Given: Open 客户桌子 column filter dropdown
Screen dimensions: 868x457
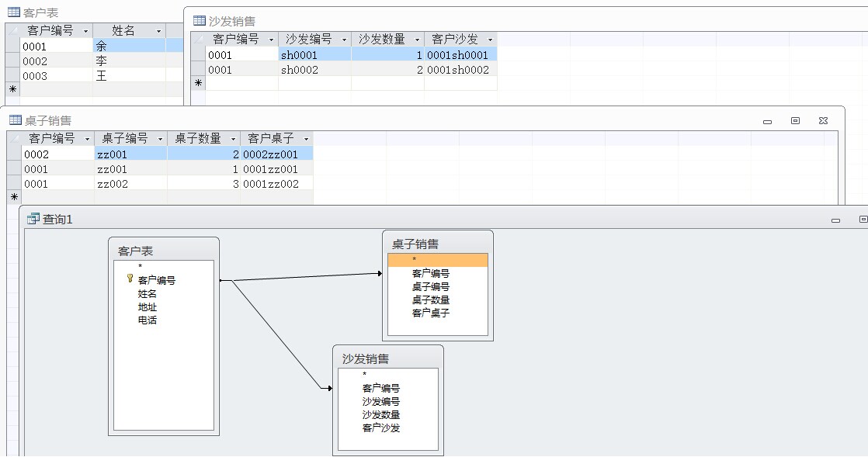Looking at the screenshot, I should click(306, 139).
